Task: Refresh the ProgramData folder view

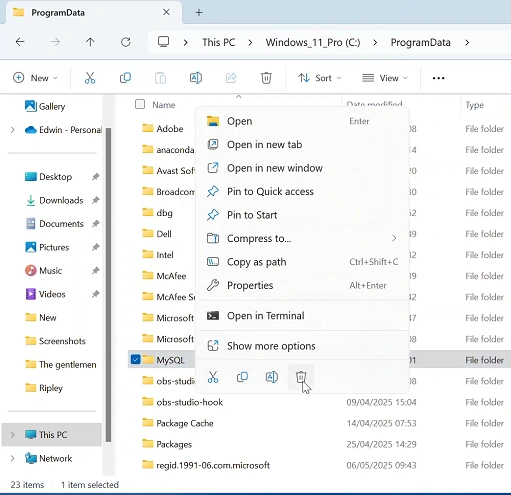Action: (x=126, y=42)
